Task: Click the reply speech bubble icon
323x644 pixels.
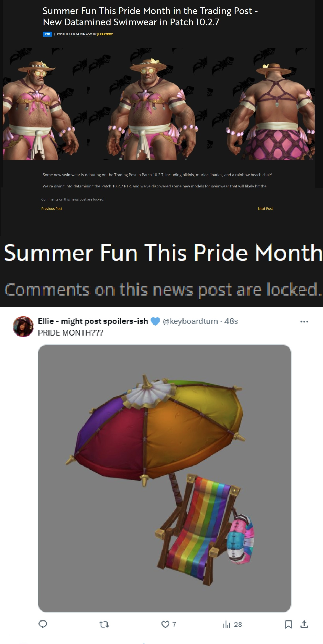Action: tap(43, 624)
